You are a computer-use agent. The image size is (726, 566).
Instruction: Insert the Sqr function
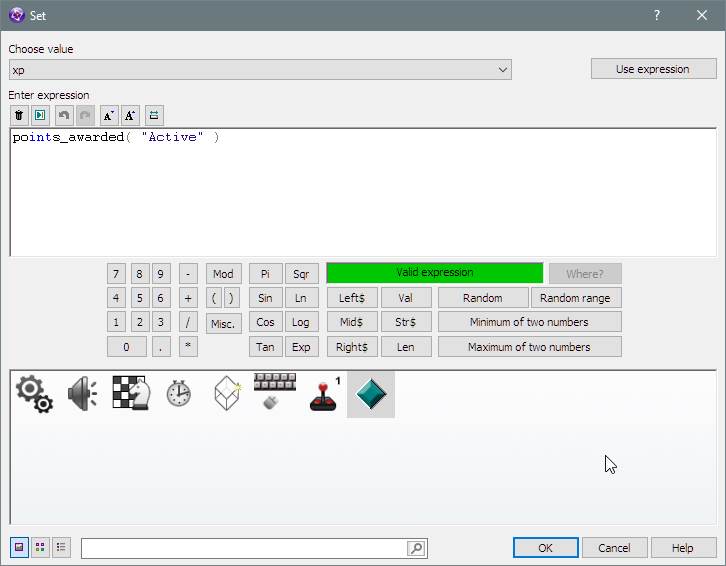pos(301,274)
